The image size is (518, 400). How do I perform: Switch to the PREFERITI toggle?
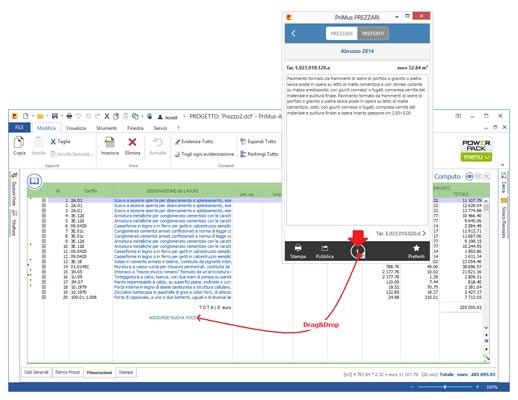(x=373, y=34)
